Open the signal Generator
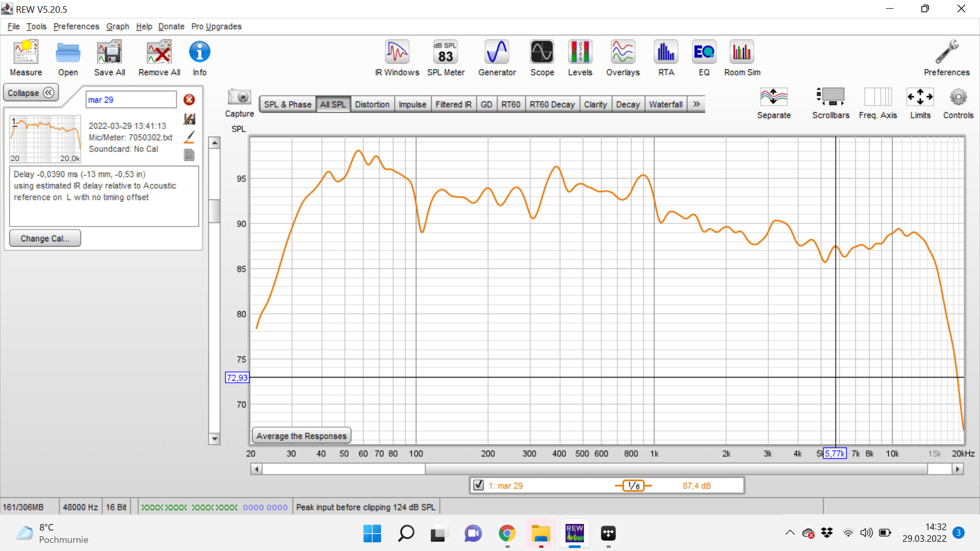The image size is (980, 551). pyautogui.click(x=497, y=52)
